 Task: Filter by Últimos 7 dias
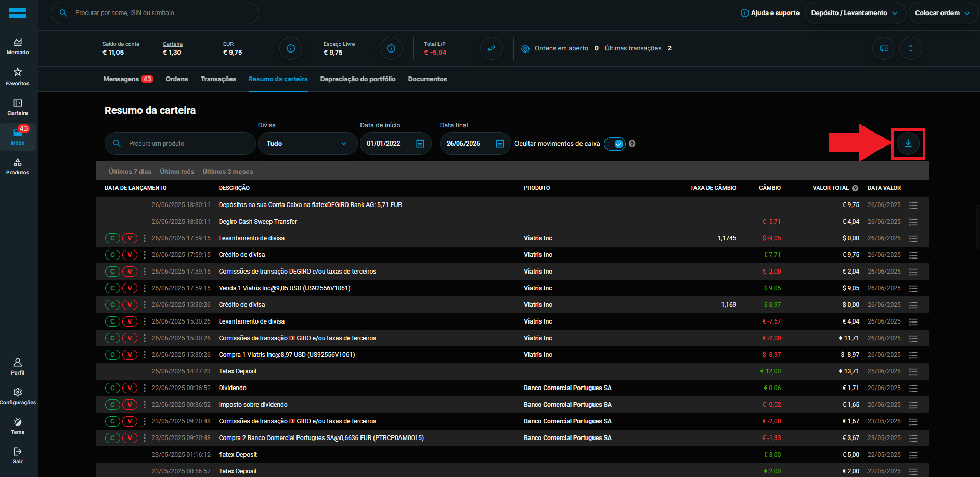pos(130,172)
